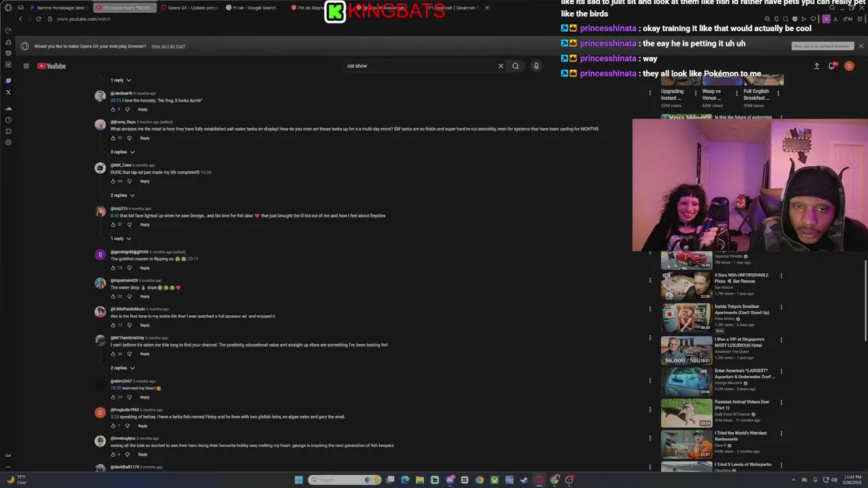Open the Windows Start button
This screenshot has width=868, height=488.
[x=298, y=480]
